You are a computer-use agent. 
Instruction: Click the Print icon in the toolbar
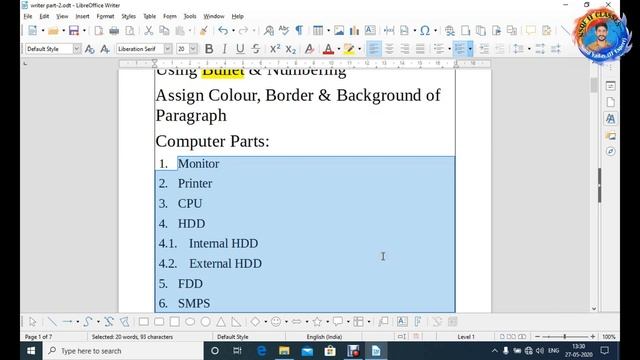tap(114, 31)
